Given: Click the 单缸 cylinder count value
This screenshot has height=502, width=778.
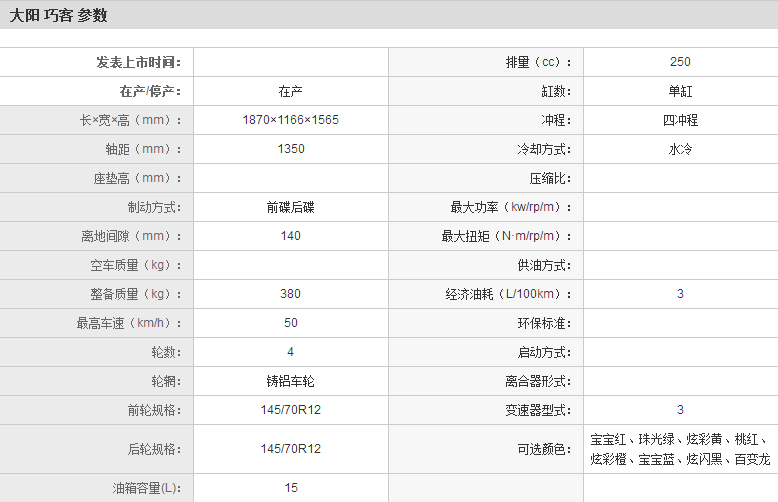Looking at the screenshot, I should [x=680, y=91].
